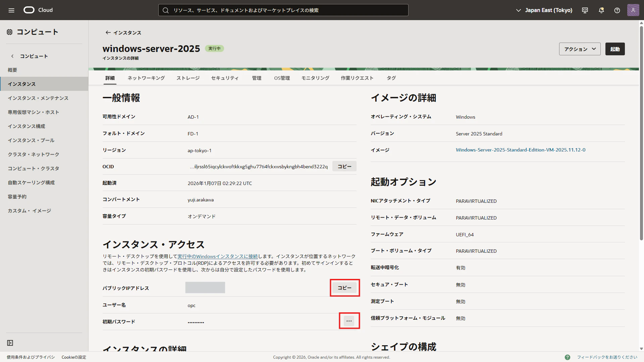
Task: Click the back arrow to Instances
Action: [x=108, y=33]
